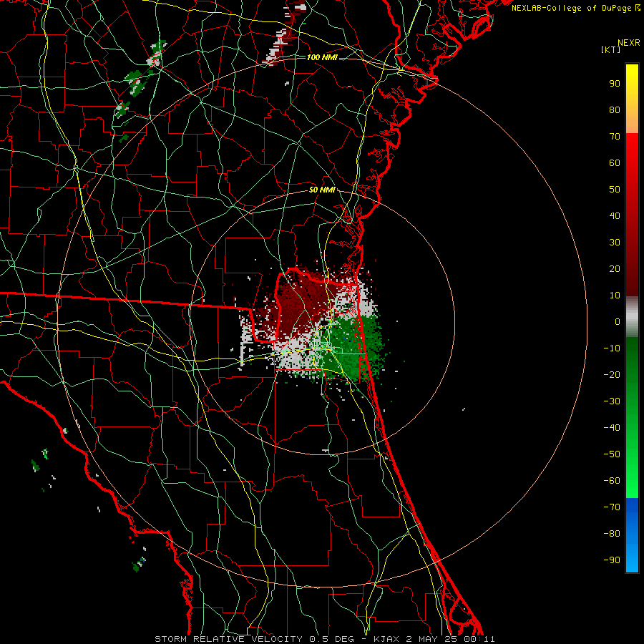Select the 0 value on velocity scale

[618, 322]
